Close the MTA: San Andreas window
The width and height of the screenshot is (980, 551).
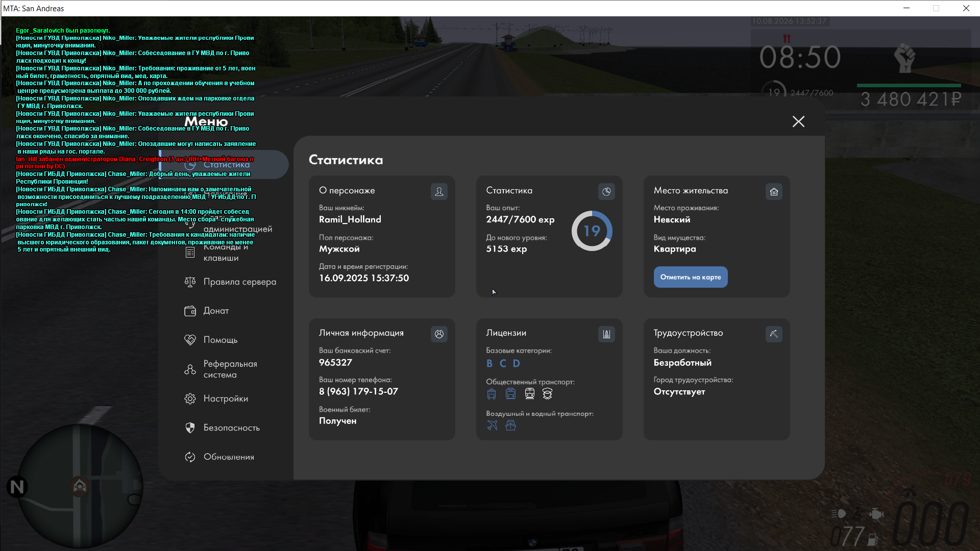pos(966,8)
